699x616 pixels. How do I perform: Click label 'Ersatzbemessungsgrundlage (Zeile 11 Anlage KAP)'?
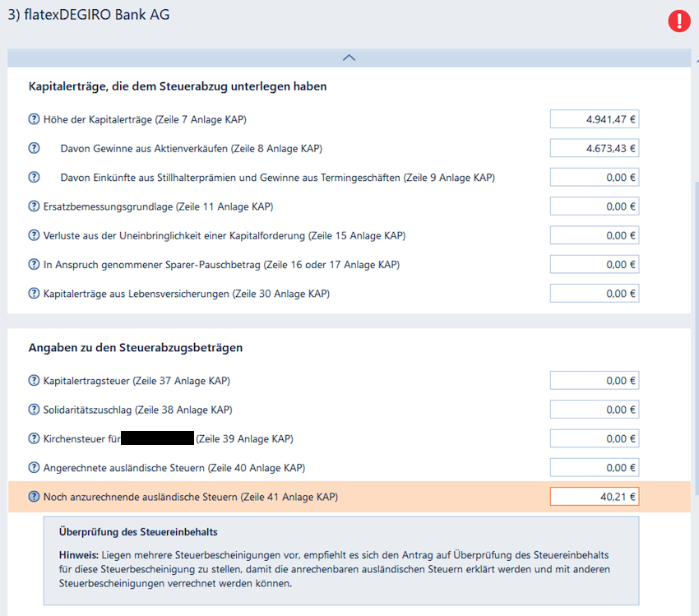coord(158,206)
